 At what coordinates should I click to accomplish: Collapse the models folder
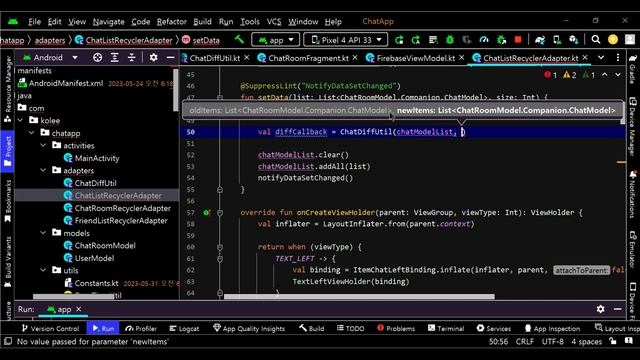click(x=43, y=233)
